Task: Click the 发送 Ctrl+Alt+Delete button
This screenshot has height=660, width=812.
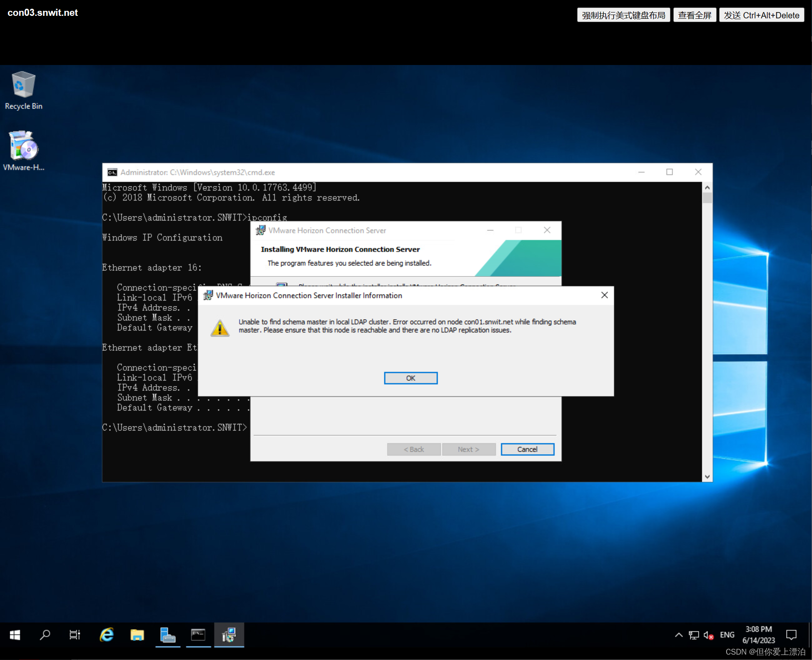Action: [761, 15]
